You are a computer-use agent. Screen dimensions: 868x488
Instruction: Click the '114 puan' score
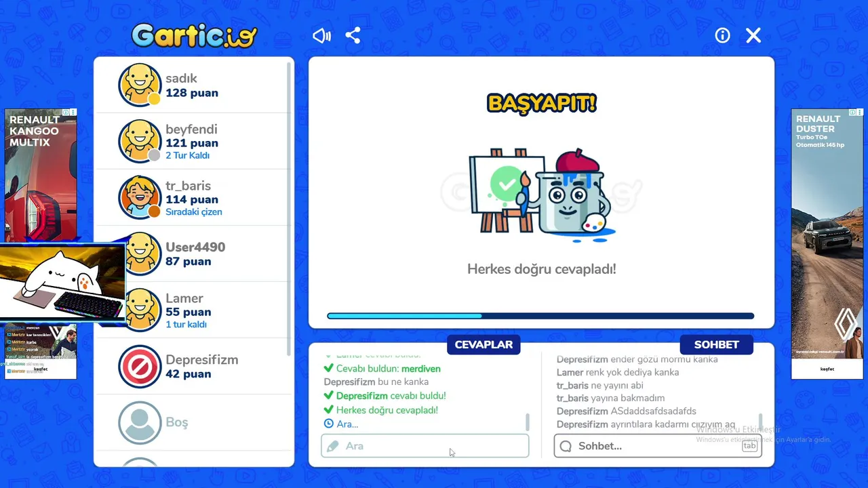click(192, 199)
